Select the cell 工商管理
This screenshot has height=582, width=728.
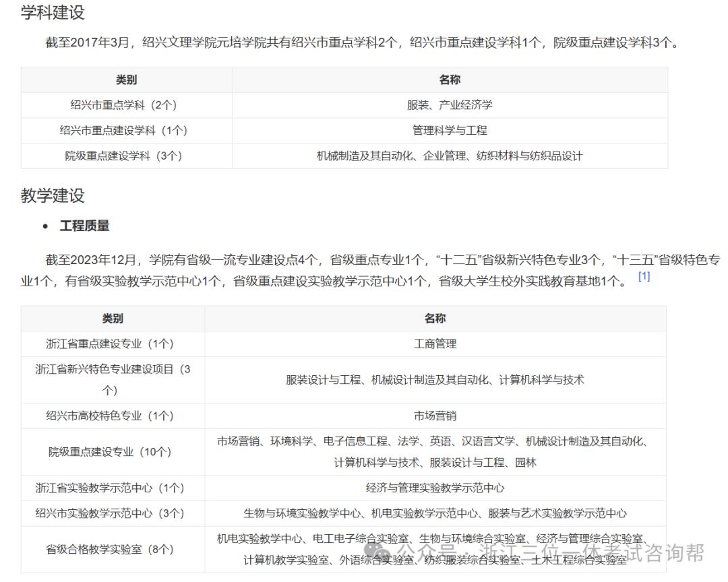click(x=435, y=344)
